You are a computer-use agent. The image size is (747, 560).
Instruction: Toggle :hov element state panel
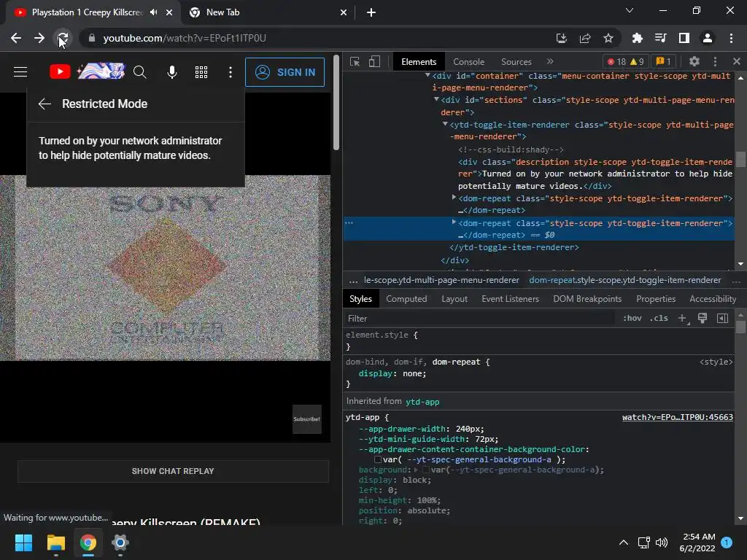632,318
